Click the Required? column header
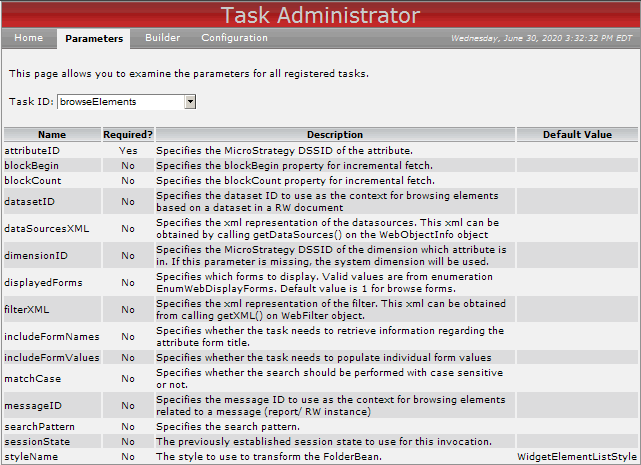 [128, 135]
